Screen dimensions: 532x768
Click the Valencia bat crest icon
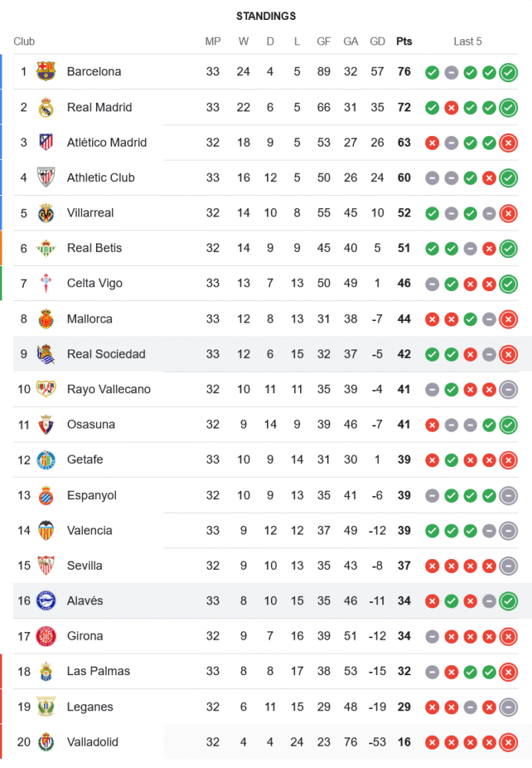[46, 531]
